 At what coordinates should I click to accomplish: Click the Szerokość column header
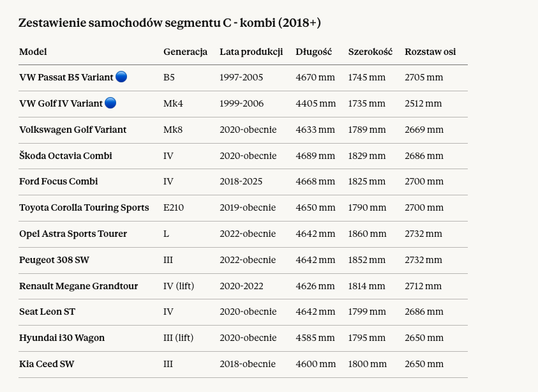click(x=370, y=52)
